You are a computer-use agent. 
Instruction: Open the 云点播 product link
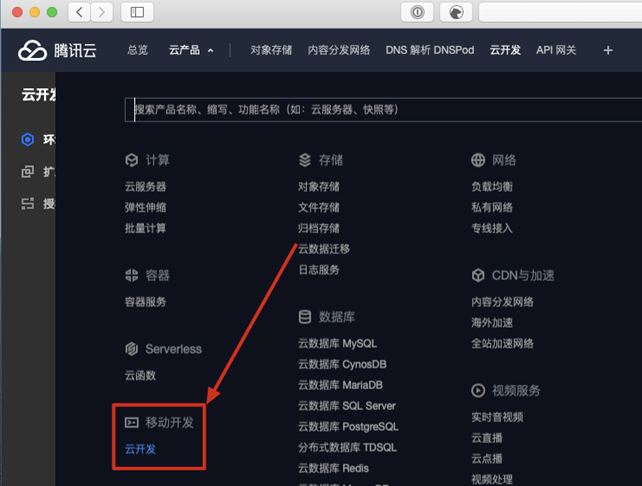tap(487, 459)
